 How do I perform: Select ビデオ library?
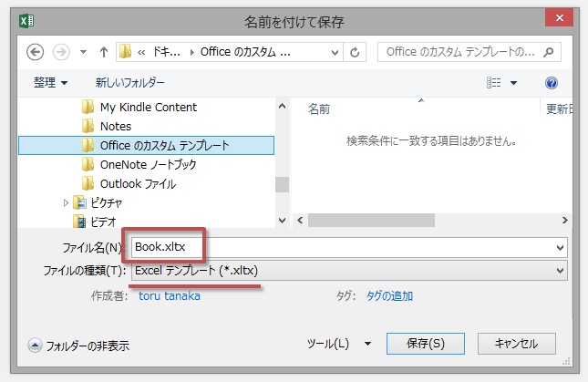click(95, 222)
